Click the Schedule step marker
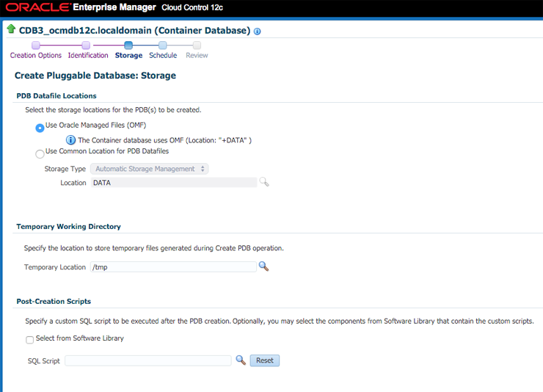Image resolution: width=543 pixels, height=392 pixels. [162, 46]
